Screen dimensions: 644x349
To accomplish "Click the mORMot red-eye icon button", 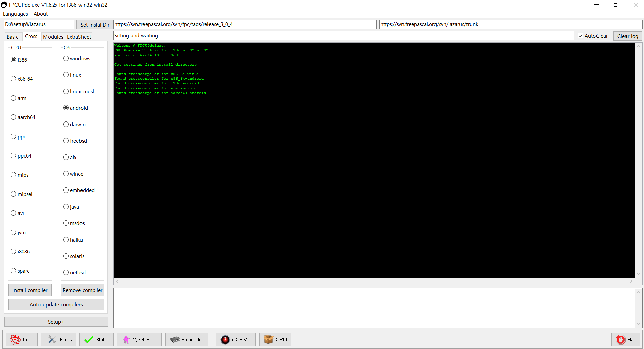I will pyautogui.click(x=236, y=340).
